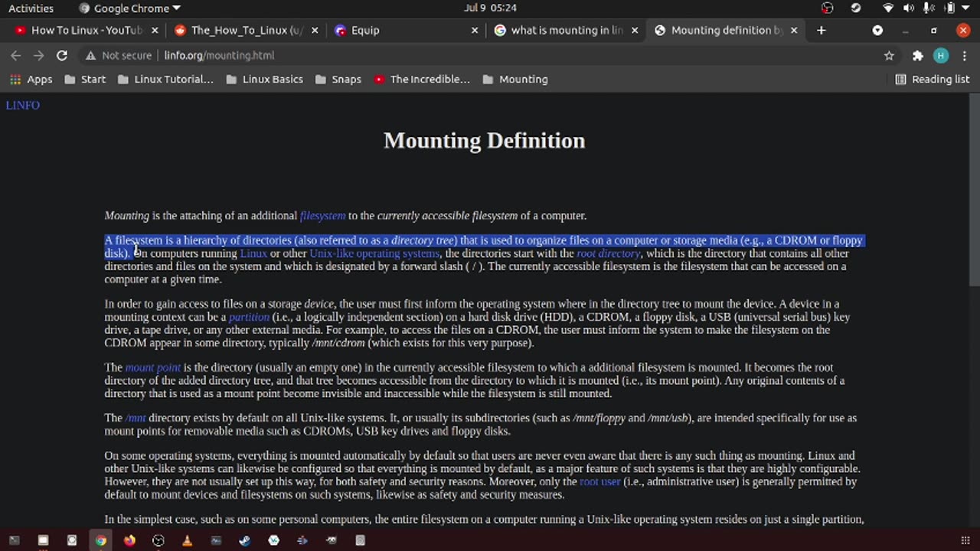Open the Extensions puzzle icon
The image size is (980, 551).
click(918, 55)
